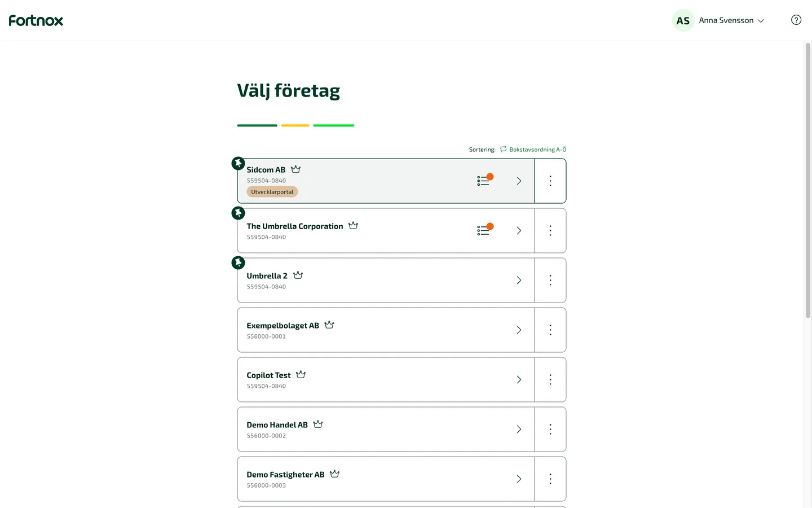
Task: Open Sidcom AB task list icon
Action: click(485, 180)
